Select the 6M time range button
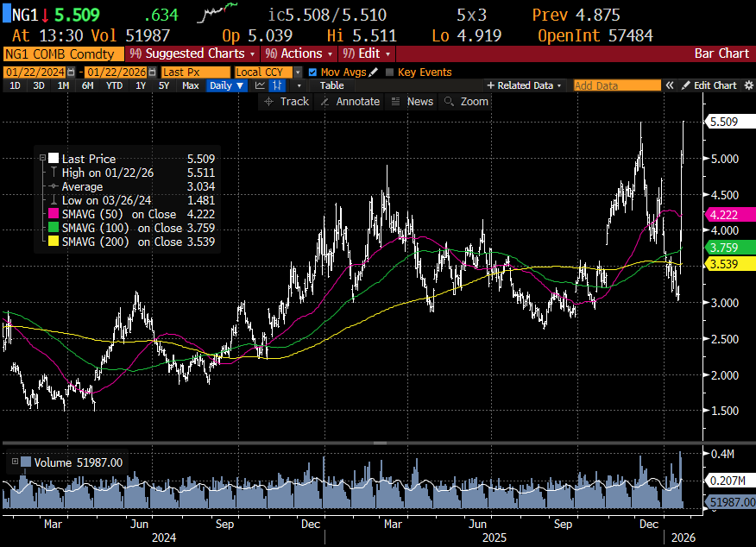756x547 pixels. point(87,85)
